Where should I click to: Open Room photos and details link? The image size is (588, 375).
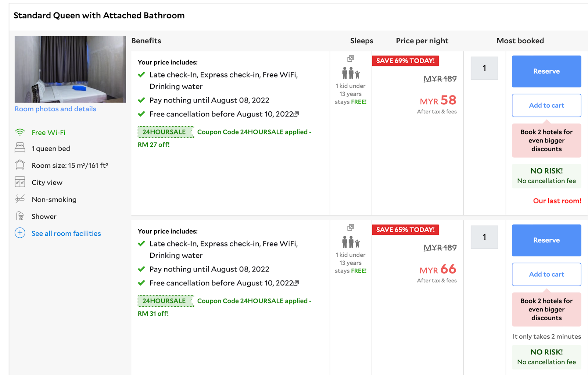click(x=55, y=109)
